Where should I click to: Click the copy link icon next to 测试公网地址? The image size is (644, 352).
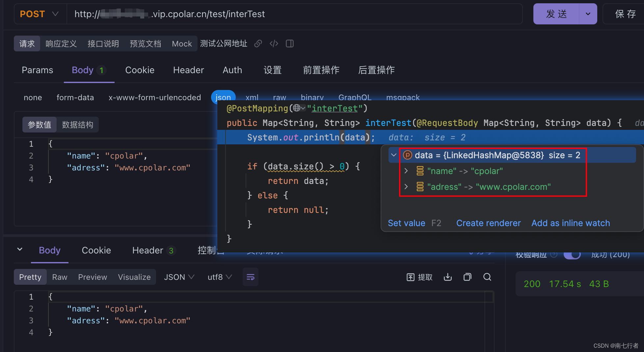(x=258, y=44)
